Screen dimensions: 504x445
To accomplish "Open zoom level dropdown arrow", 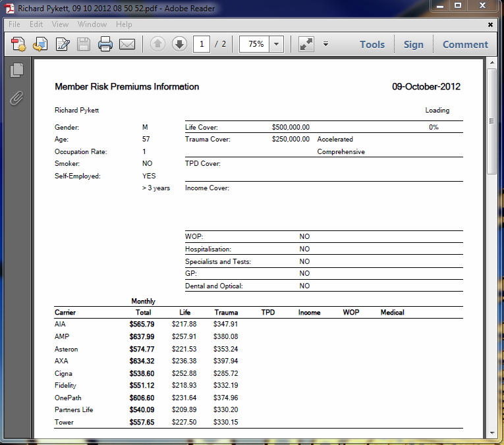I will 276,44.
